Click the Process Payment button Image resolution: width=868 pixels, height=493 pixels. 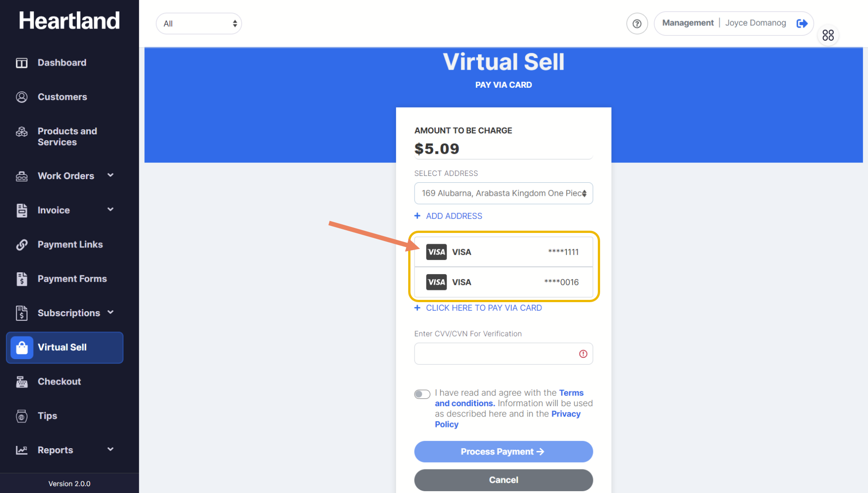click(503, 452)
